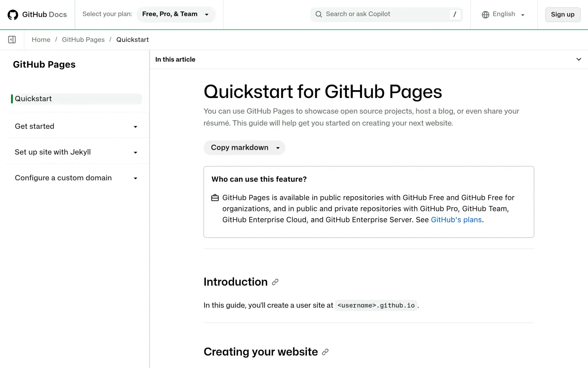Click the slash shortcut key badge
588x368 pixels.
(455, 14)
